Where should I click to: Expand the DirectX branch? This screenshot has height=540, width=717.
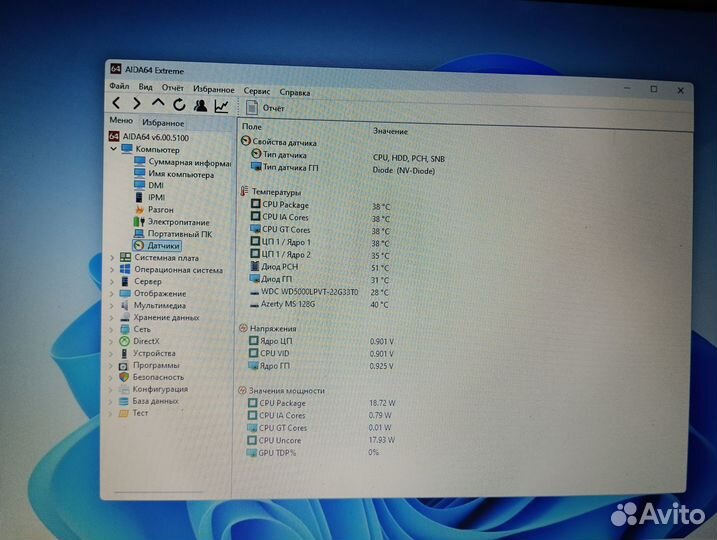(112, 341)
